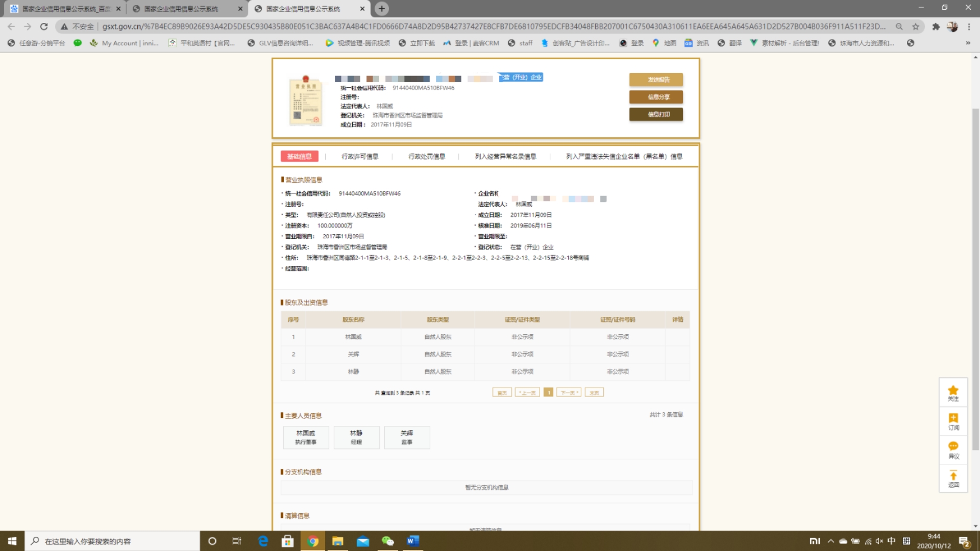Open Microsoft Store from taskbar
The height and width of the screenshot is (551, 980).
click(x=288, y=541)
